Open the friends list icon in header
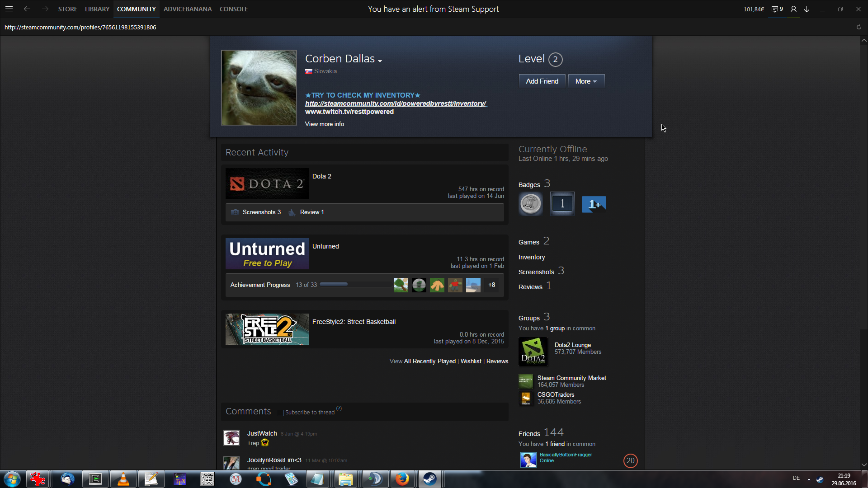868x488 pixels. point(793,9)
